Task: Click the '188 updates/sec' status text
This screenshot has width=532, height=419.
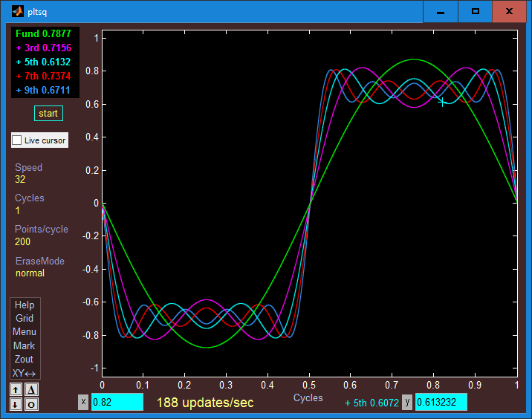Action: 205,403
